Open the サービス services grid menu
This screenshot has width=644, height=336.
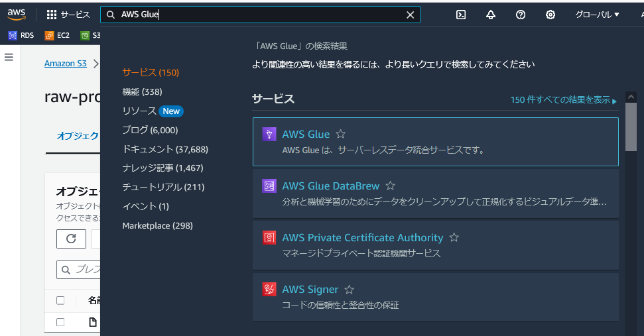(x=68, y=15)
